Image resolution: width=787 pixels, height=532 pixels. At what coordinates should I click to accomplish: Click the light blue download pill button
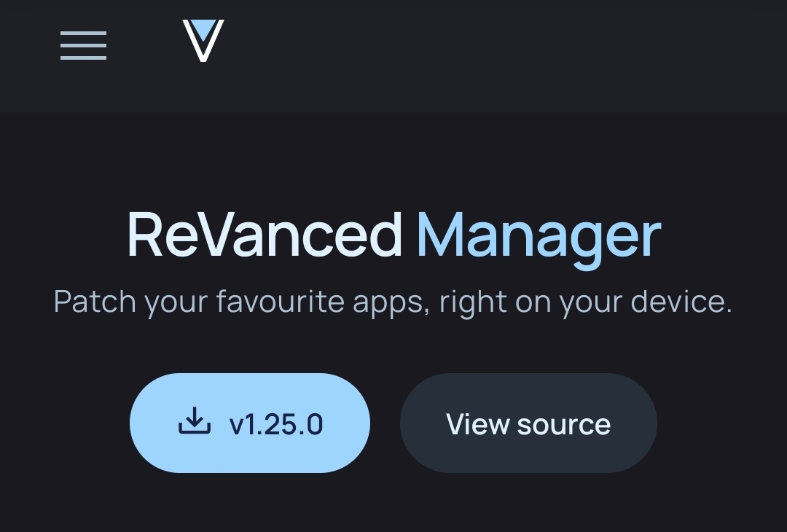coord(250,423)
